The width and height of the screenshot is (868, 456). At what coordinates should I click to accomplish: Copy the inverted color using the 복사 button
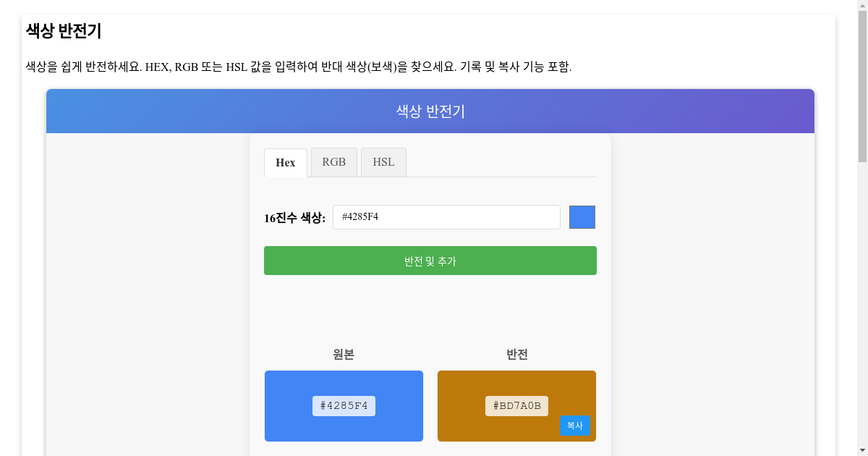(x=575, y=426)
